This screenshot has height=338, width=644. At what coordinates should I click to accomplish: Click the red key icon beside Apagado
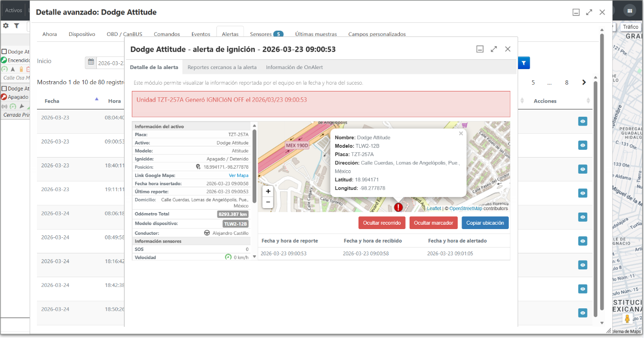tap(4, 97)
